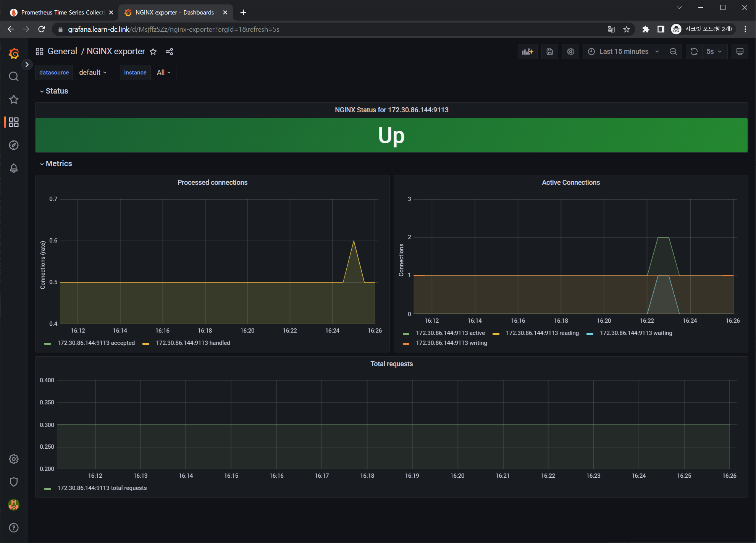Open dashboard settings gear icon
Viewport: 756px width, 543px height.
click(x=570, y=52)
